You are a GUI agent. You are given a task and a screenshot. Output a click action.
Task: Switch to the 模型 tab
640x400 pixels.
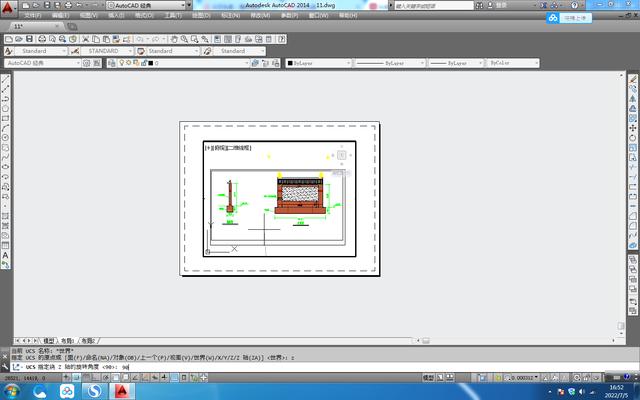(49, 340)
